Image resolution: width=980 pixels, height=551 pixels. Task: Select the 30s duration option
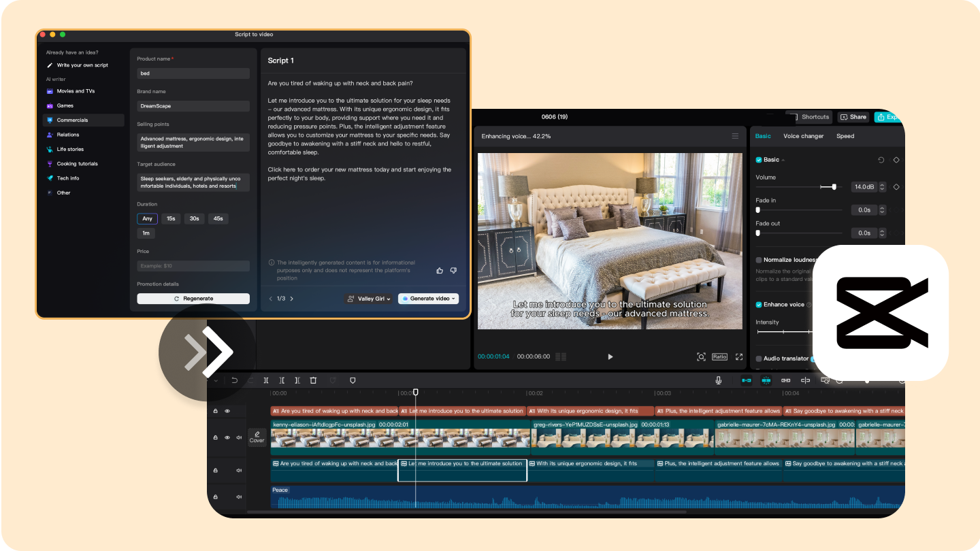point(195,218)
